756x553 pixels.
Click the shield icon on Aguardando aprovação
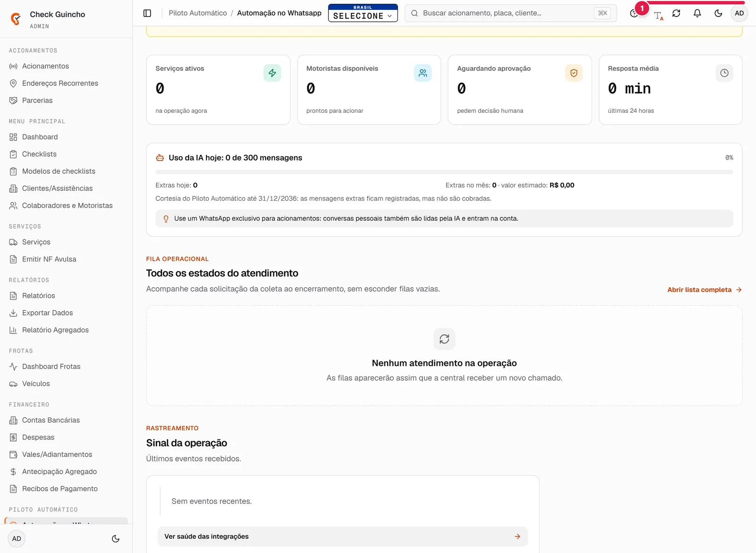(x=574, y=73)
